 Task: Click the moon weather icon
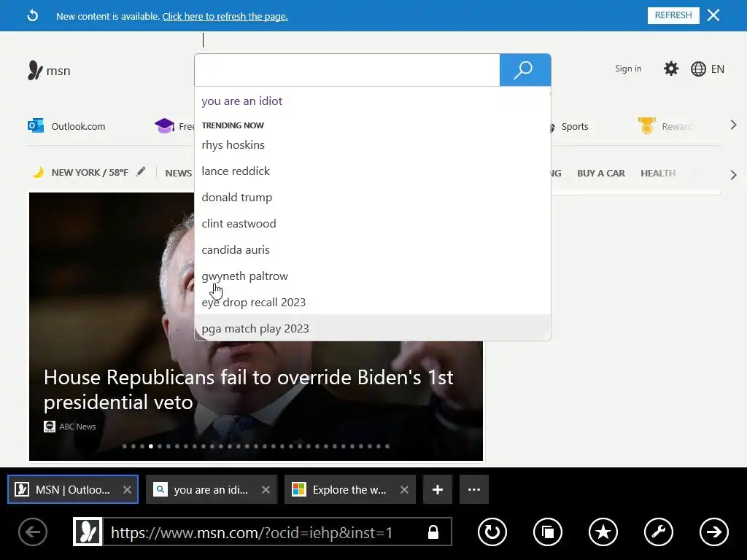(x=38, y=172)
